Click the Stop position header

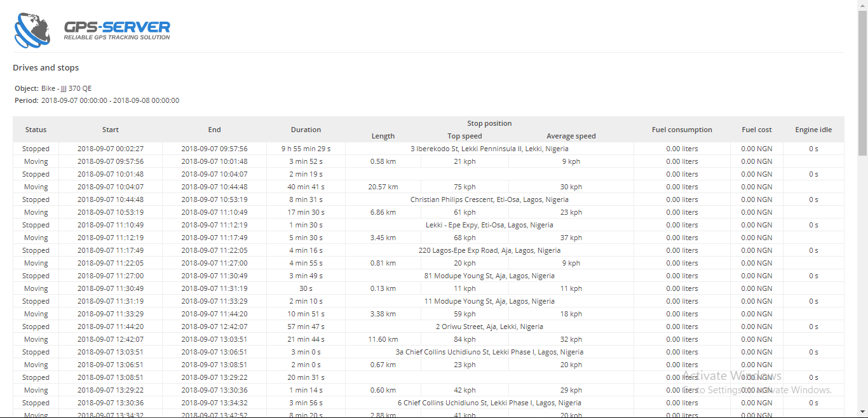point(489,123)
